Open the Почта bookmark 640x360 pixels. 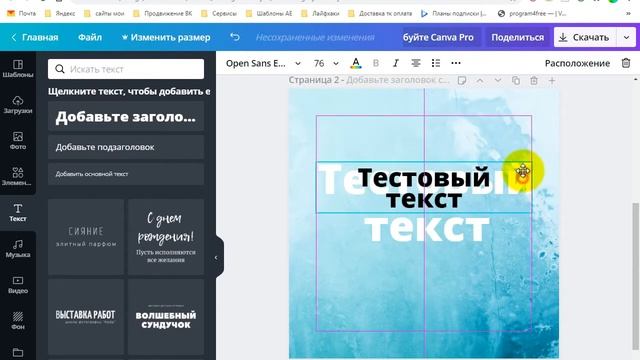22,13
